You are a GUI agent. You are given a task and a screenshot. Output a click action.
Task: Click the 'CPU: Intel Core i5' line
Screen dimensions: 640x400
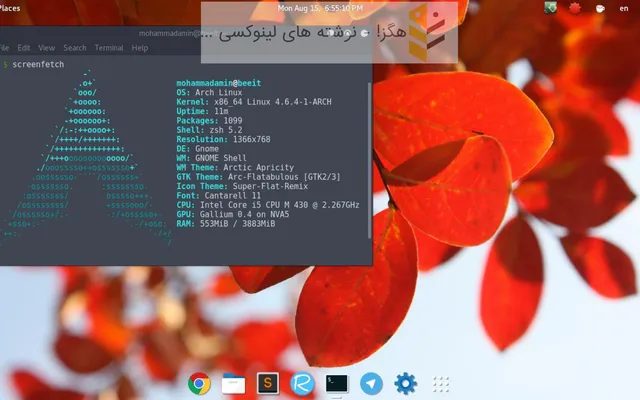pos(268,205)
